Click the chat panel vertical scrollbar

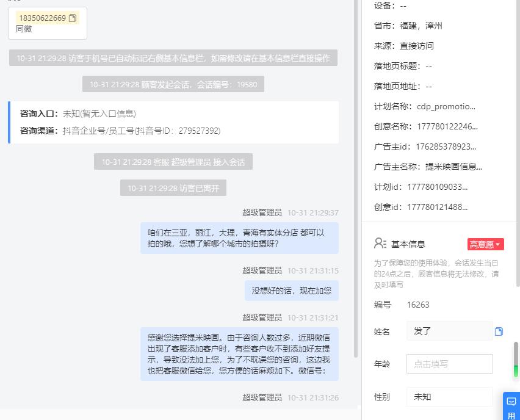[356, 178]
